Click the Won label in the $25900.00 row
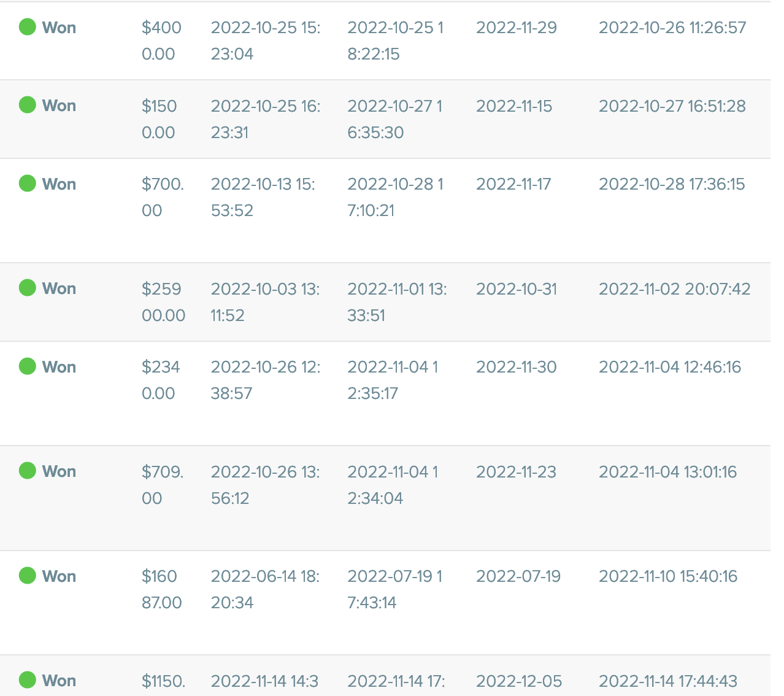Image resolution: width=784 pixels, height=696 pixels. click(x=59, y=288)
